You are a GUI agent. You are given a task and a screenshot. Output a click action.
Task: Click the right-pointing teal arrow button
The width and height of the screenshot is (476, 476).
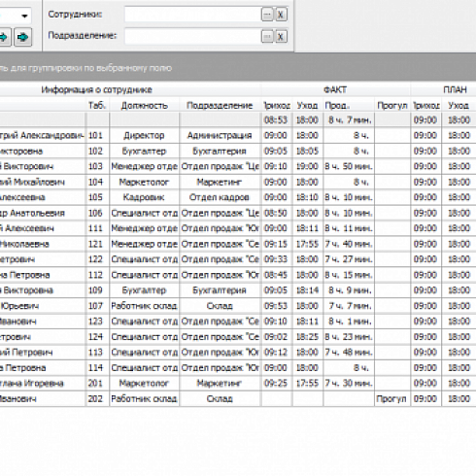click(22, 37)
